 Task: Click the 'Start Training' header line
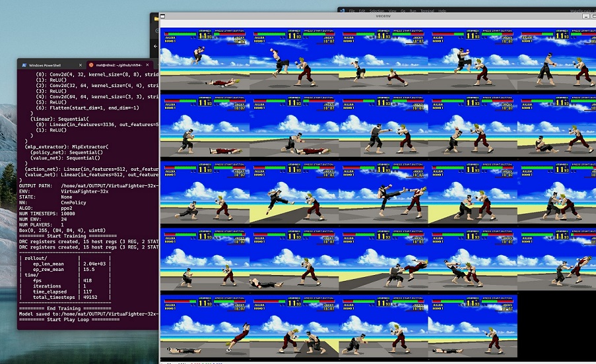[x=68, y=236]
